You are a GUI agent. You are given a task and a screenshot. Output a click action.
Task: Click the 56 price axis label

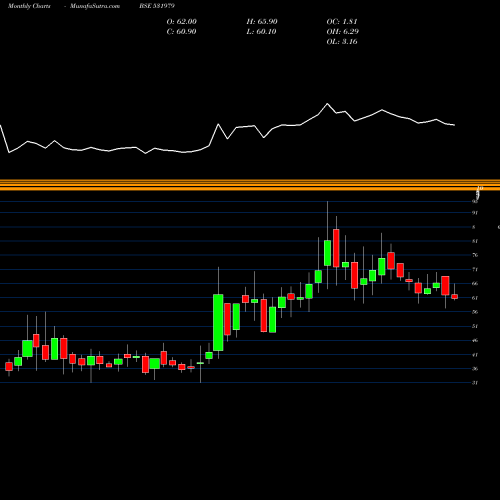(475, 312)
